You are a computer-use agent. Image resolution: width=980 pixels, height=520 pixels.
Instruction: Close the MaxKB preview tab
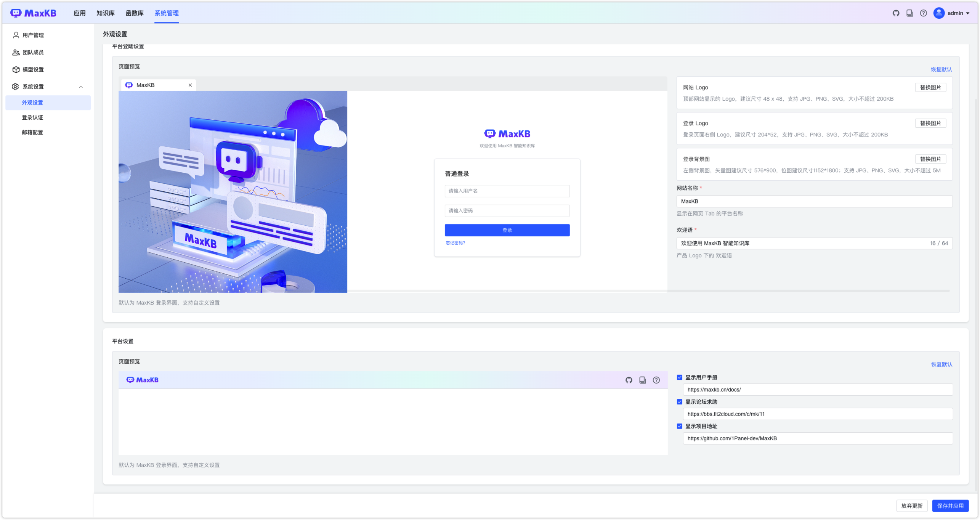(x=190, y=85)
